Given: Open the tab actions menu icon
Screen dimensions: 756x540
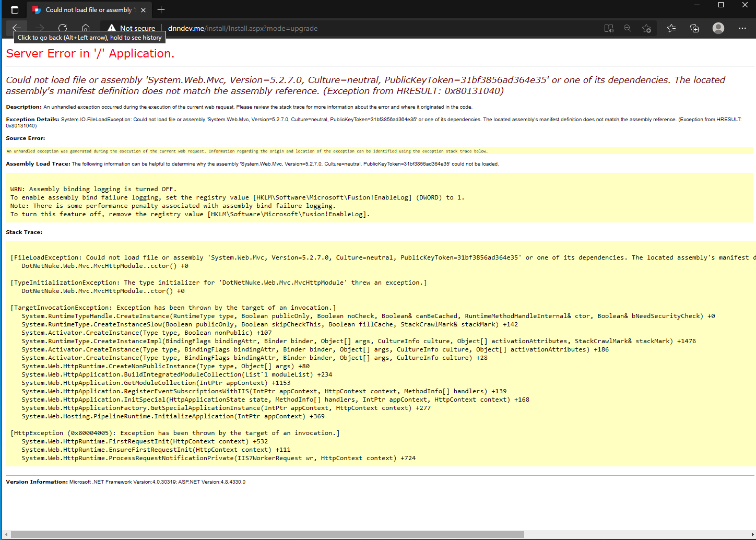Looking at the screenshot, I should [15, 10].
